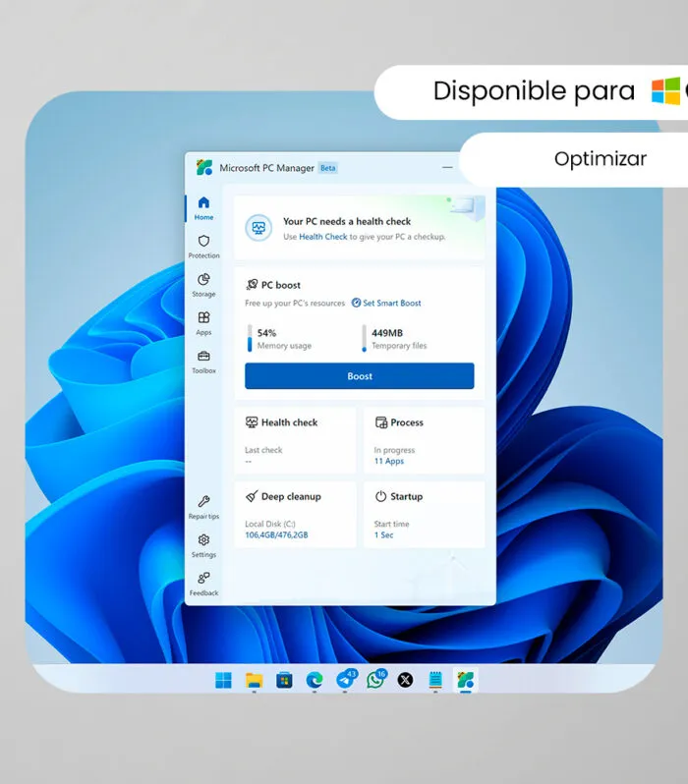Click the health check monitor icon in banner
The image size is (688, 784).
tap(258, 228)
